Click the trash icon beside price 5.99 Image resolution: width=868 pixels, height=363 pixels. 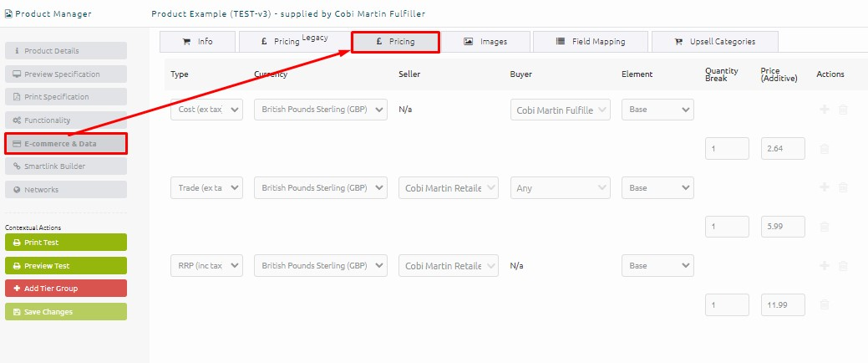point(825,227)
